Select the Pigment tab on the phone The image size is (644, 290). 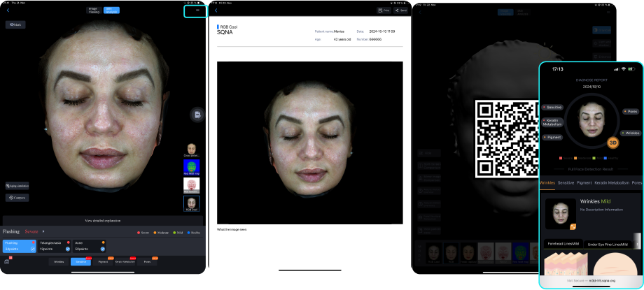[x=584, y=183]
